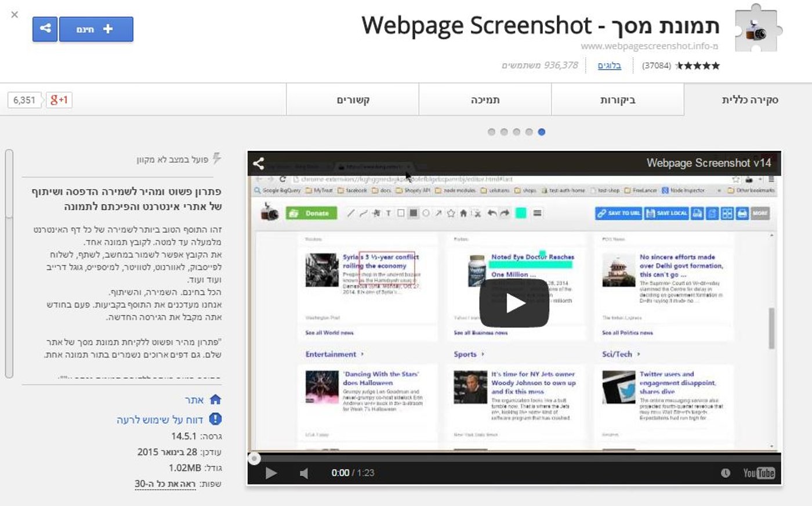The height and width of the screenshot is (506, 812).
Task: Click the large YouTube play overlay button
Action: pos(514,303)
